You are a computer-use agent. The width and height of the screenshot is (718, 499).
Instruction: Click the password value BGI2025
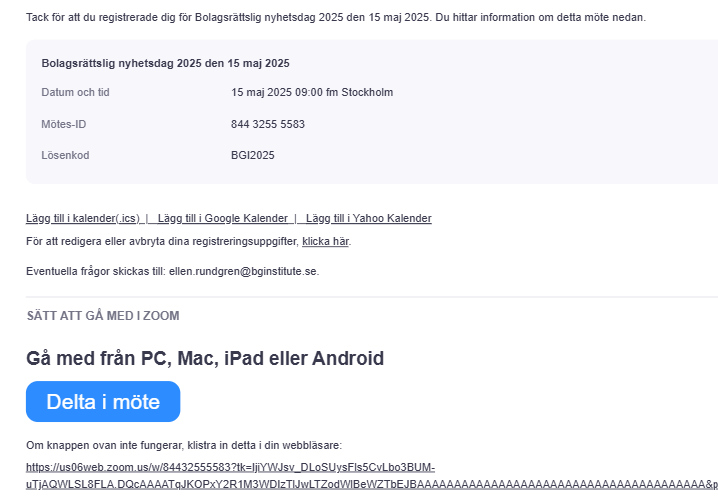[x=253, y=155]
